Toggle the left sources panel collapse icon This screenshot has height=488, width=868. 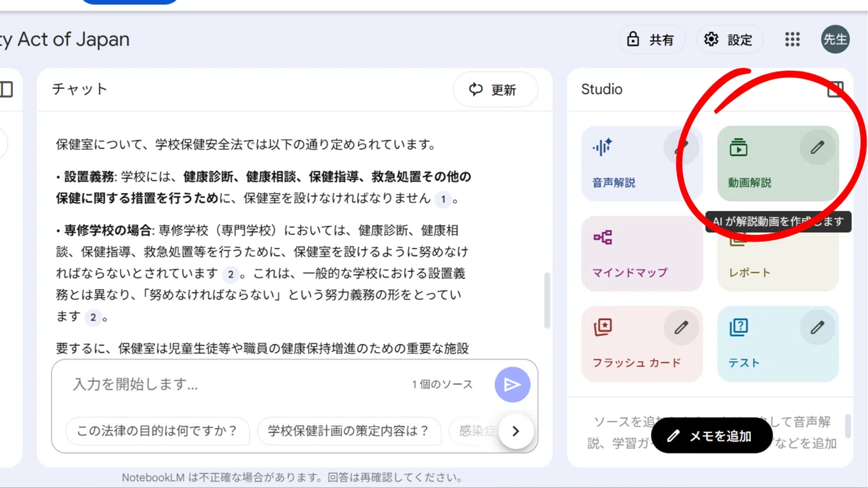[6, 90]
